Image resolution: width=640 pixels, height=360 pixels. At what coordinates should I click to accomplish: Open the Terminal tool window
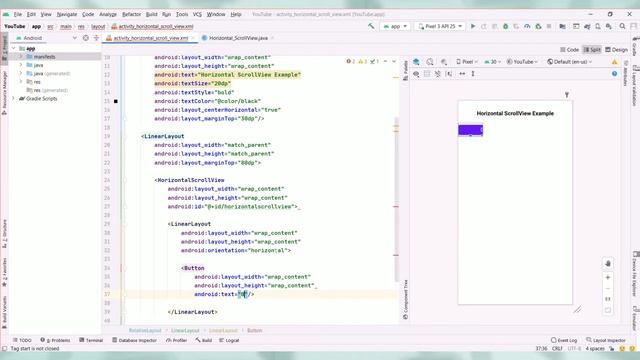click(91, 340)
